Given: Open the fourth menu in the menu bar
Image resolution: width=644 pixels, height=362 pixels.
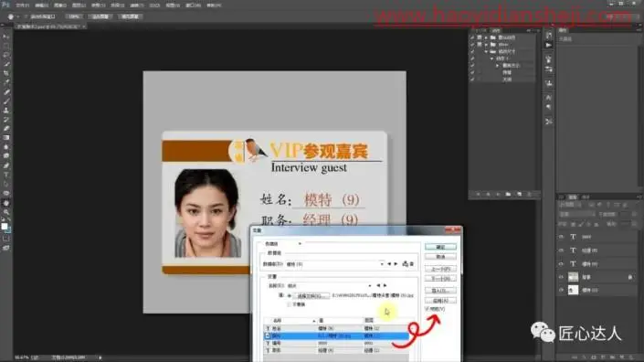Looking at the screenshot, I should coord(79,5).
